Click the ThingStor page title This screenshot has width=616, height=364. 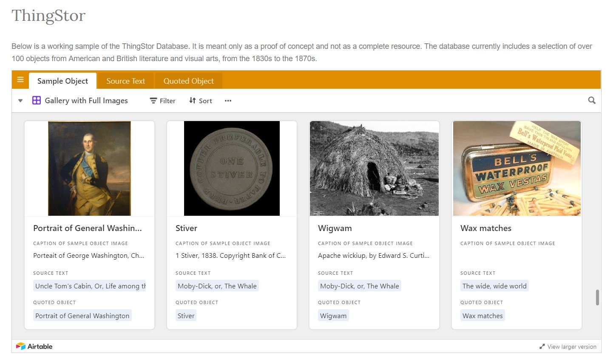pos(48,16)
